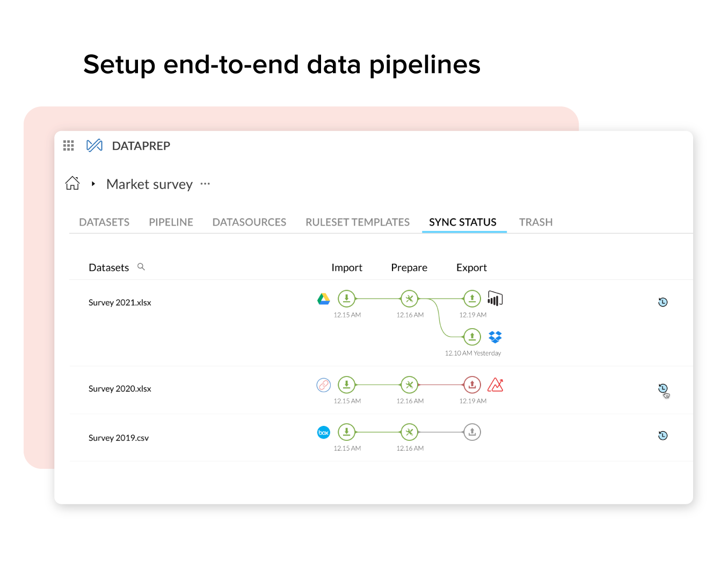Screen dimensions: 728x580
Task: Click the Import column header
Action: pyautogui.click(x=347, y=267)
